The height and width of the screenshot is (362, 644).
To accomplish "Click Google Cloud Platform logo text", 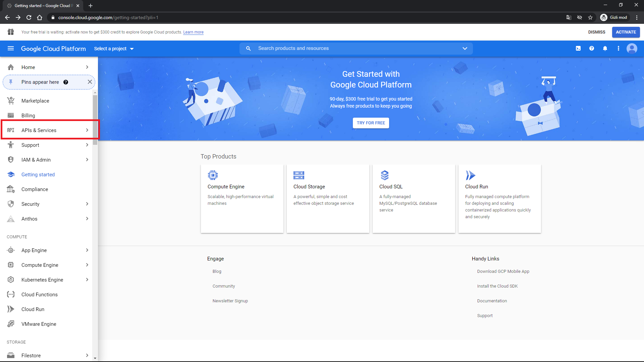I will tap(53, 49).
